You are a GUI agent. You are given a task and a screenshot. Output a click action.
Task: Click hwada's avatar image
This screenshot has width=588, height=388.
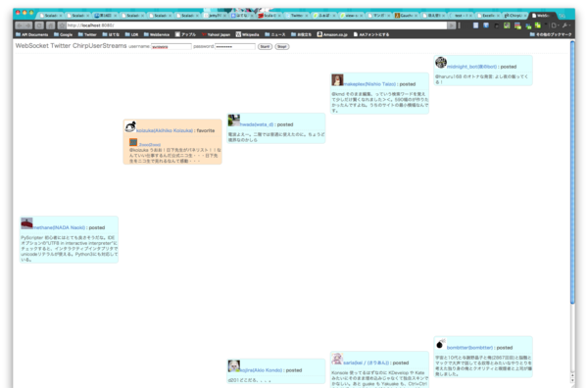(233, 121)
